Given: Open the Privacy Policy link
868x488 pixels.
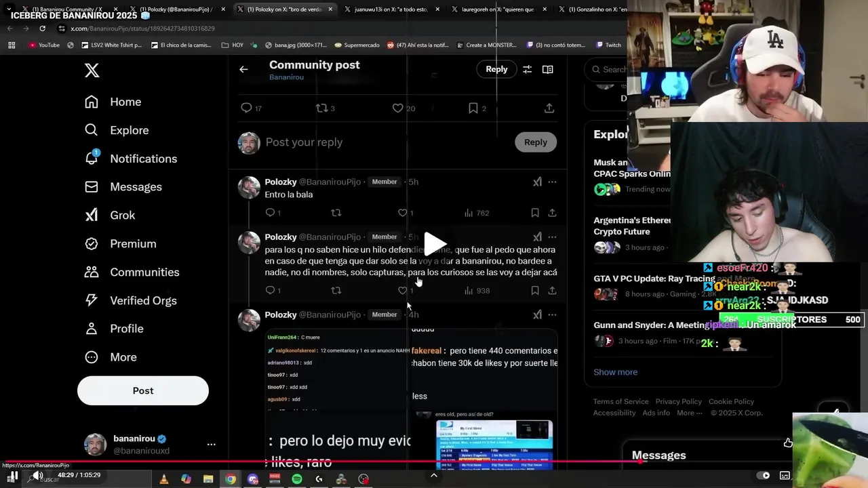Looking at the screenshot, I should [678, 401].
